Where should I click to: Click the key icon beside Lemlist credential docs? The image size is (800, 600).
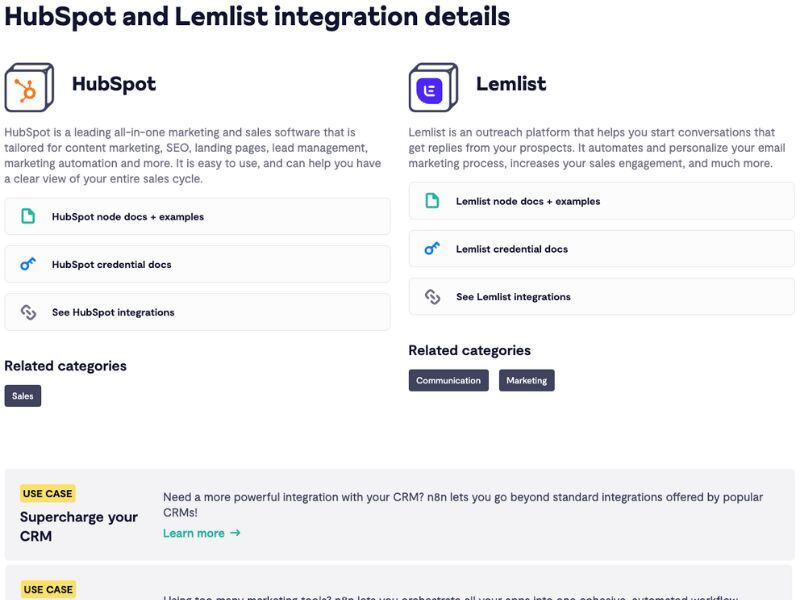[430, 249]
